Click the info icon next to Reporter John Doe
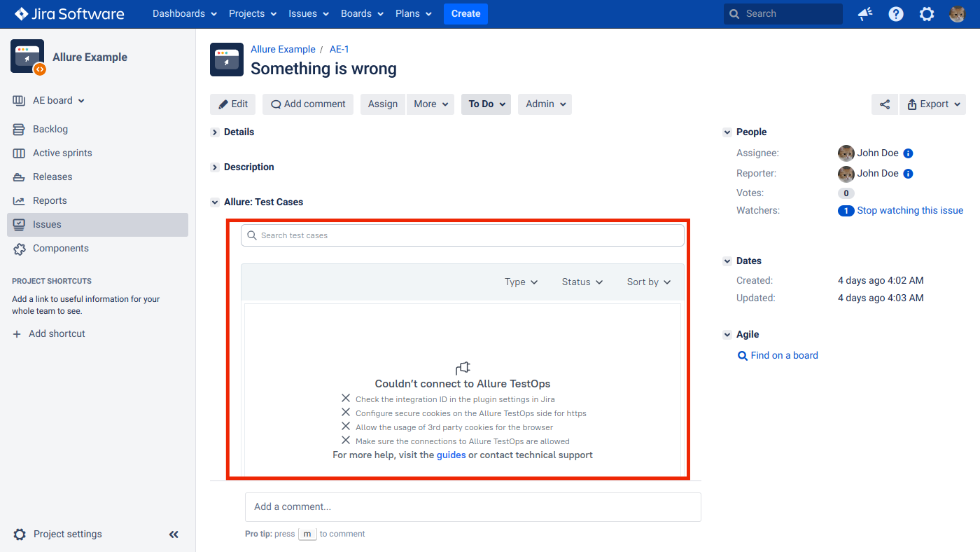Viewport: 980px width, 552px height. 908,174
